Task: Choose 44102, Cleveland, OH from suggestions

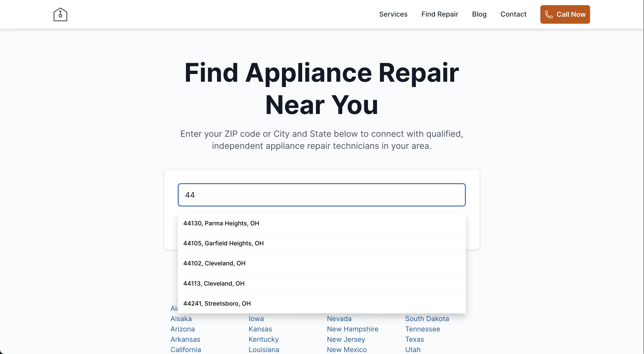Action: pos(322,263)
